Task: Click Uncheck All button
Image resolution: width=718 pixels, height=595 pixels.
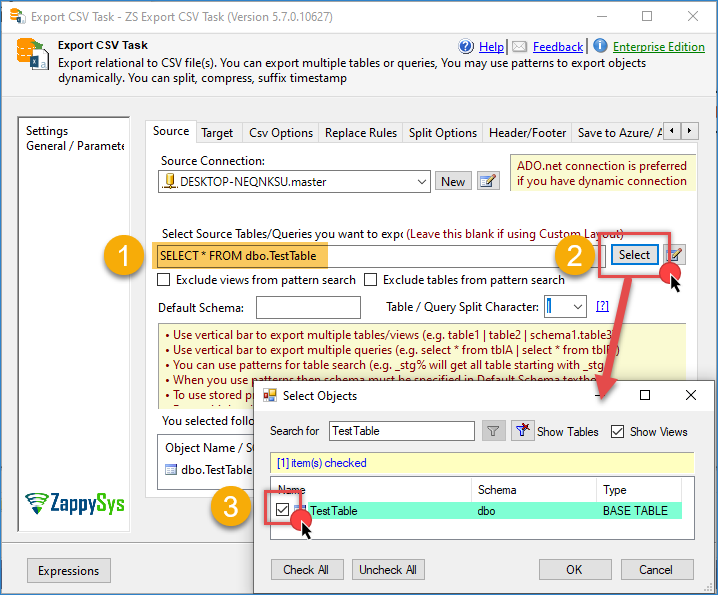Action: click(x=388, y=570)
